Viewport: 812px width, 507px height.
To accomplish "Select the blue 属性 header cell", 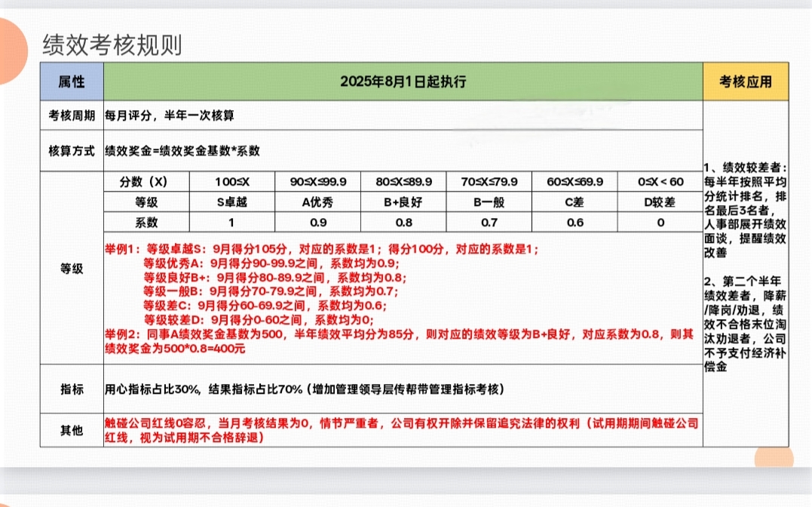I will tap(72, 81).
